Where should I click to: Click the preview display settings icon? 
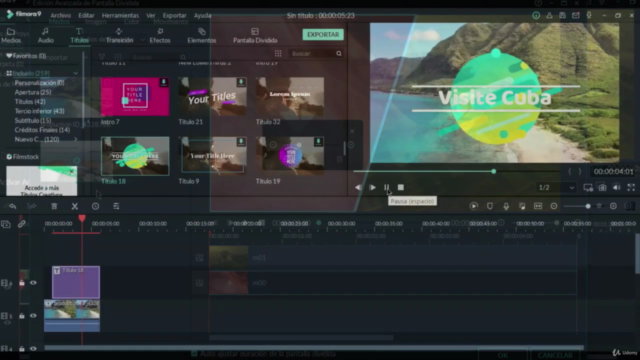588,187
